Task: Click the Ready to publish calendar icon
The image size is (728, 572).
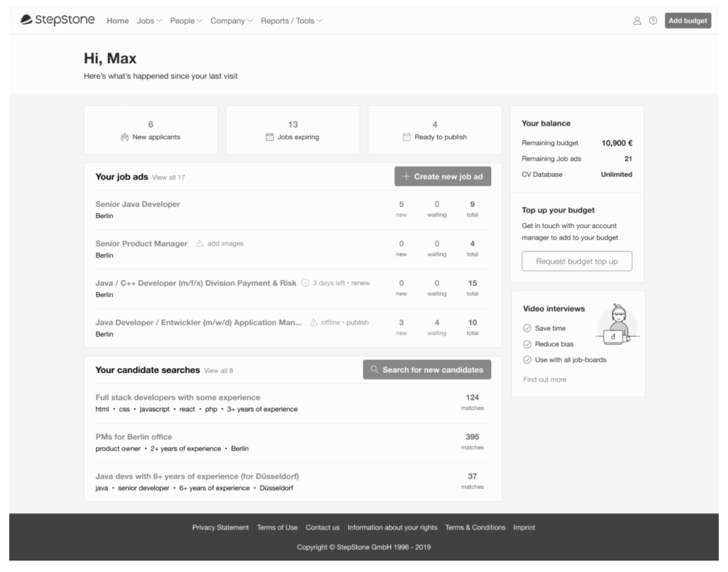Action: [407, 138]
